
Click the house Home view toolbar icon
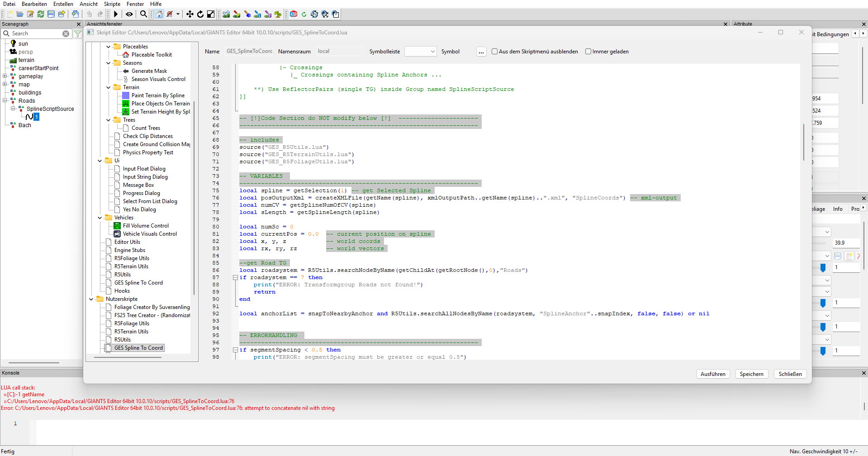coord(159,14)
